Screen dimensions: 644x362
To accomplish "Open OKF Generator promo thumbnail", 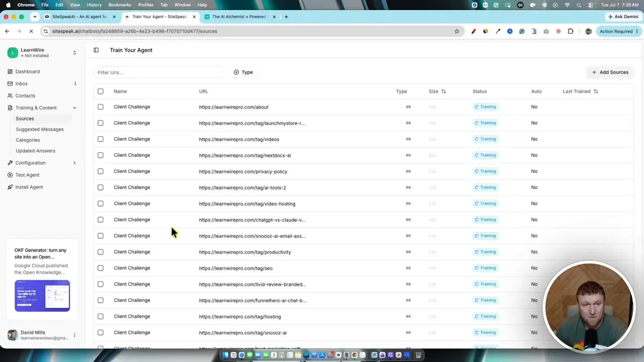I will tap(42, 296).
